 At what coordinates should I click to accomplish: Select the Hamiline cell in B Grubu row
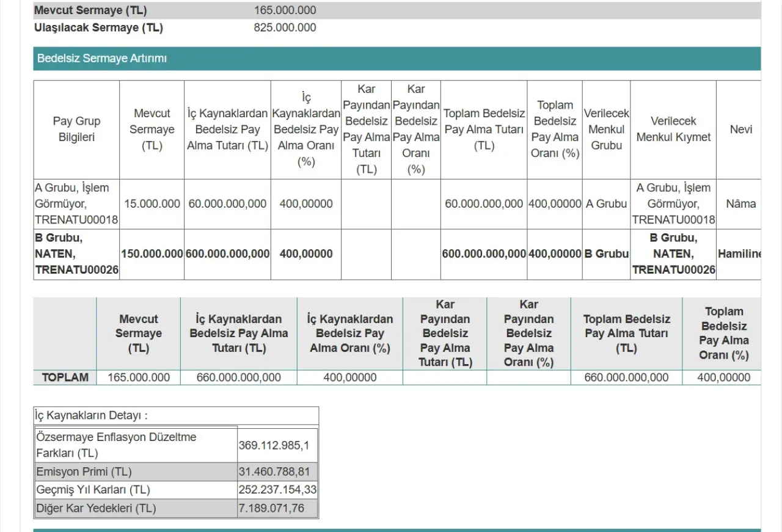pyautogui.click(x=739, y=254)
